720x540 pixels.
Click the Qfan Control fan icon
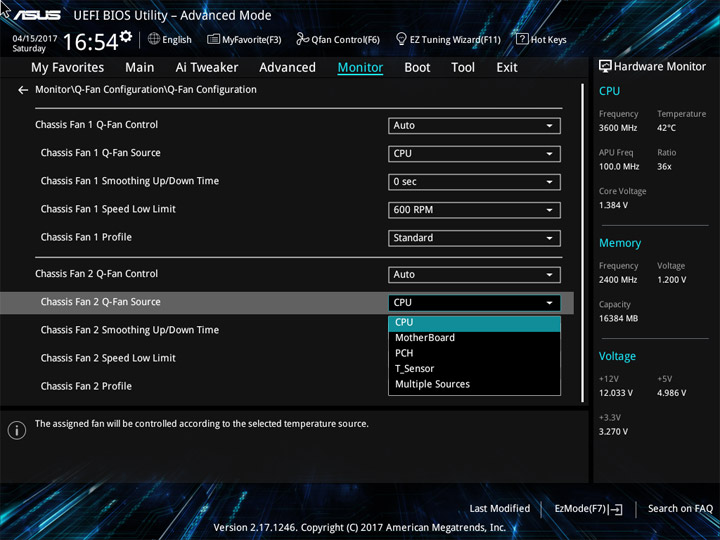click(302, 39)
